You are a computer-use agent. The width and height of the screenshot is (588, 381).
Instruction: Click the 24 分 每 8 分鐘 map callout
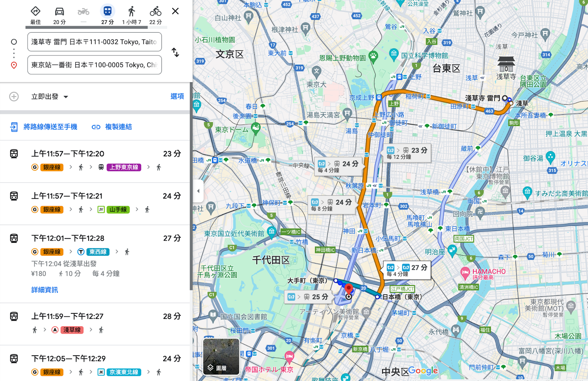(x=331, y=205)
